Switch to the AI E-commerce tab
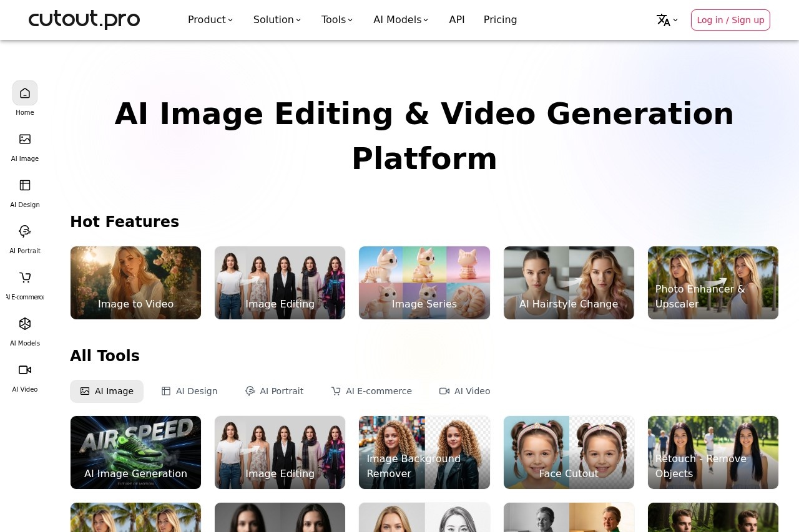Screen dimensions: 799x532 pos(371,391)
